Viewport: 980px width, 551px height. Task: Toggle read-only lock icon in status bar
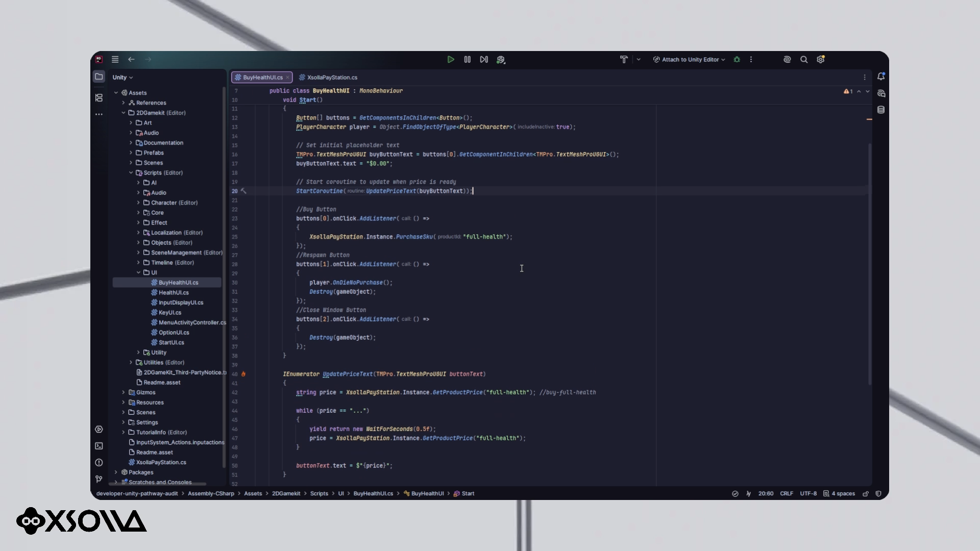pos(866,494)
